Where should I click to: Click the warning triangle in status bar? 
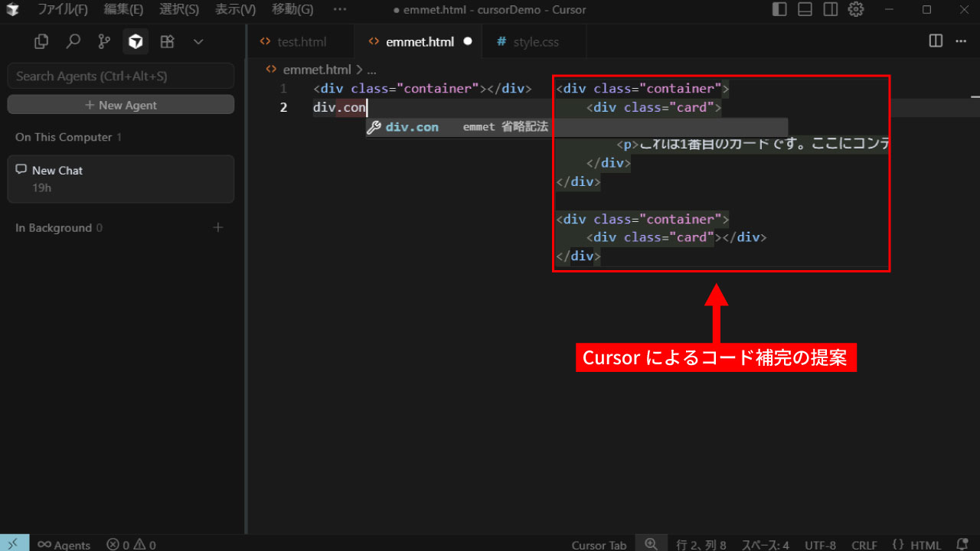140,545
